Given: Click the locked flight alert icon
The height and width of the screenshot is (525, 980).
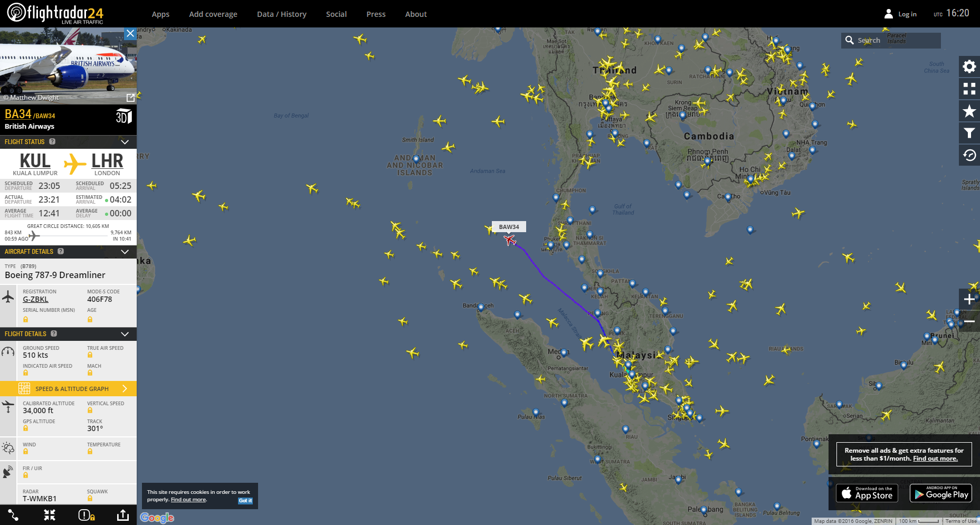Looking at the screenshot, I should [87, 515].
